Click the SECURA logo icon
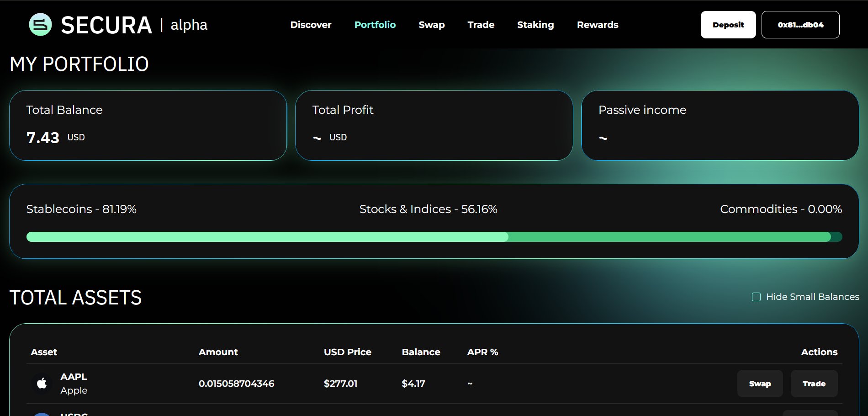 pos(39,25)
